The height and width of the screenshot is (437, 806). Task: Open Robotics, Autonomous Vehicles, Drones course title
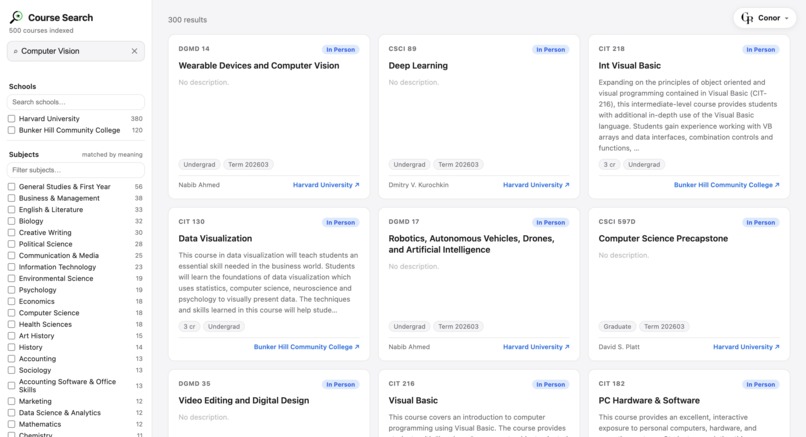471,244
